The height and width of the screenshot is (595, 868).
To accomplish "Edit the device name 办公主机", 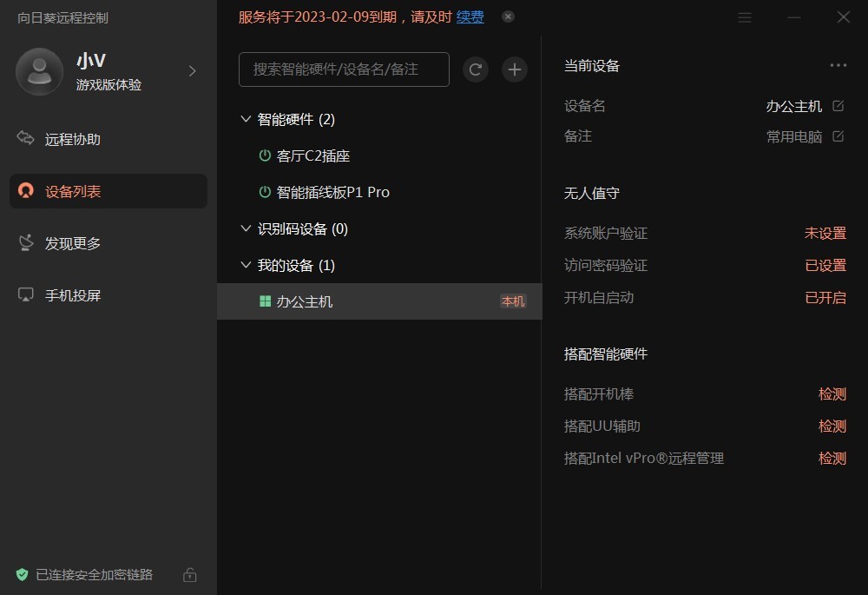I will click(x=837, y=105).
